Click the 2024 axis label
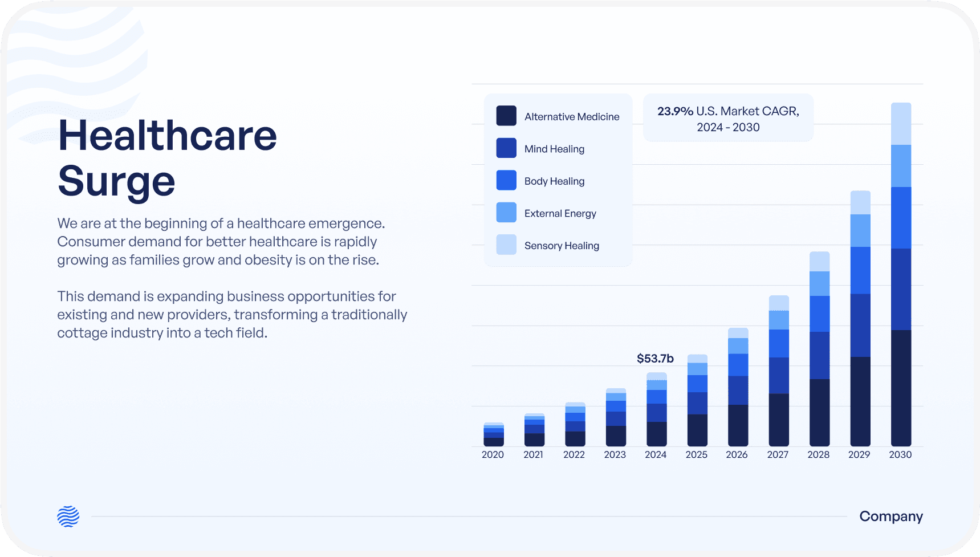The width and height of the screenshot is (980, 557). click(656, 454)
